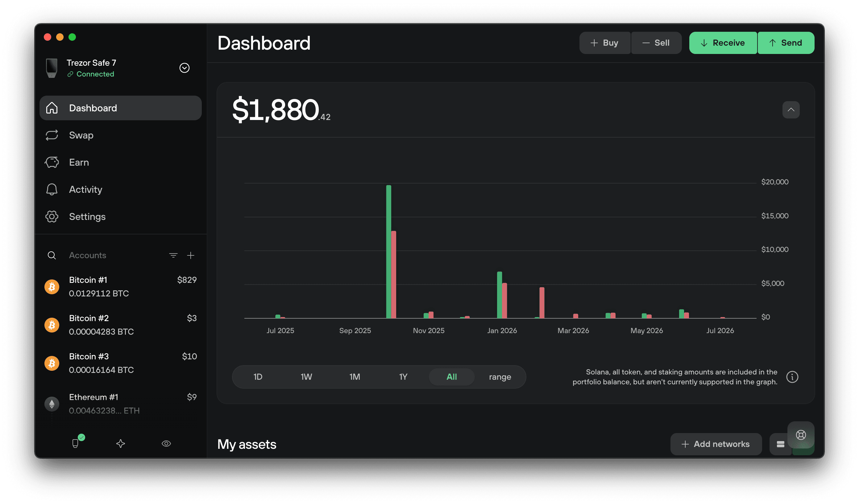Select the Bitcoin #1 account
Viewport: 859px width, 504px height.
(121, 287)
